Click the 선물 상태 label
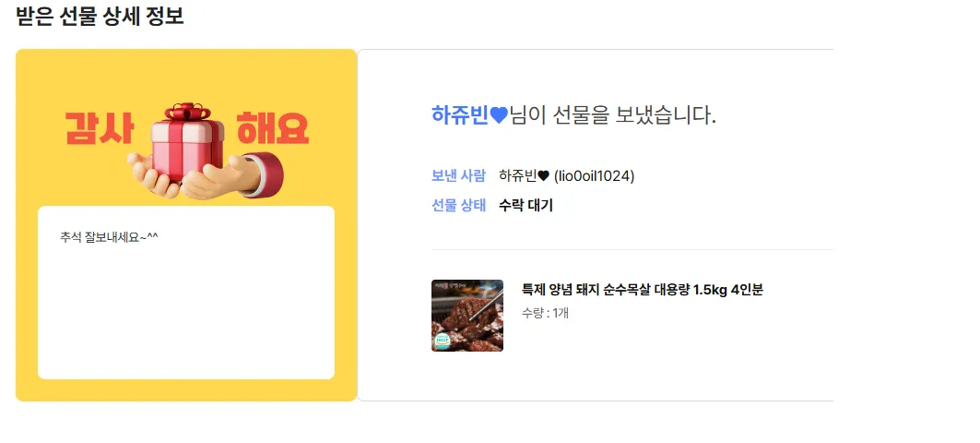 pos(458,205)
